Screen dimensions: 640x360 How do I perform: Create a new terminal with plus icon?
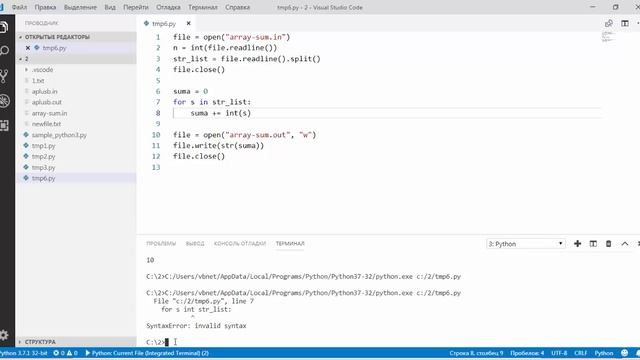[x=577, y=244]
